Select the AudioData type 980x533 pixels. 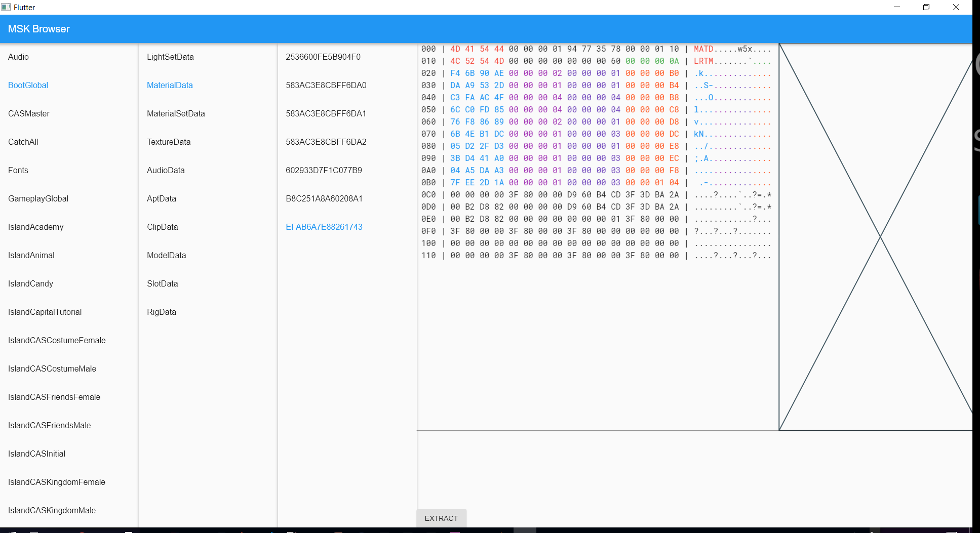[166, 170]
